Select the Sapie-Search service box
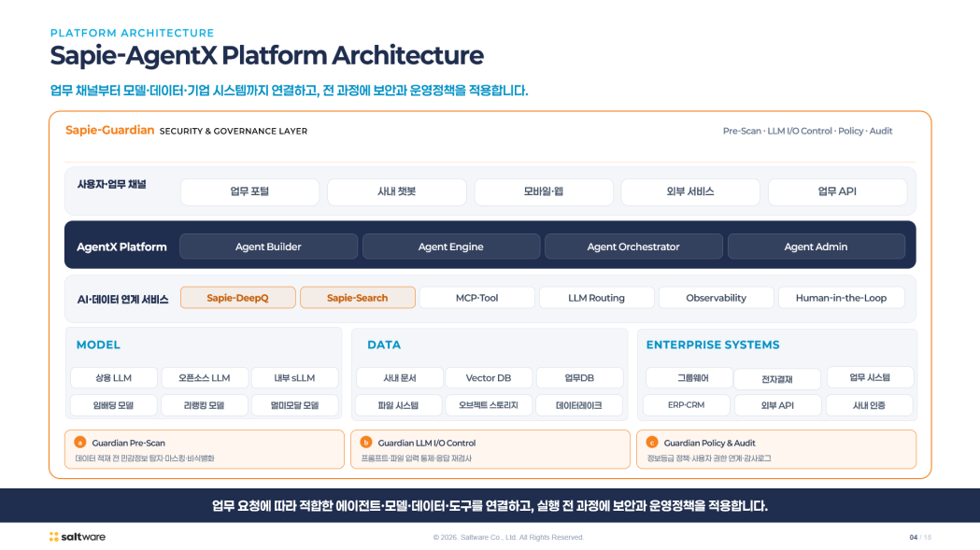The width and height of the screenshot is (980, 550). (358, 298)
